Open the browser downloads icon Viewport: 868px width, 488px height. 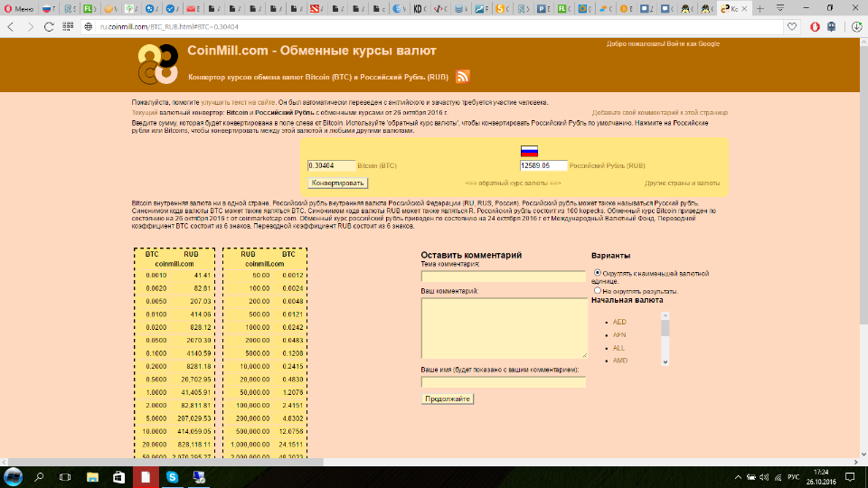tap(856, 26)
